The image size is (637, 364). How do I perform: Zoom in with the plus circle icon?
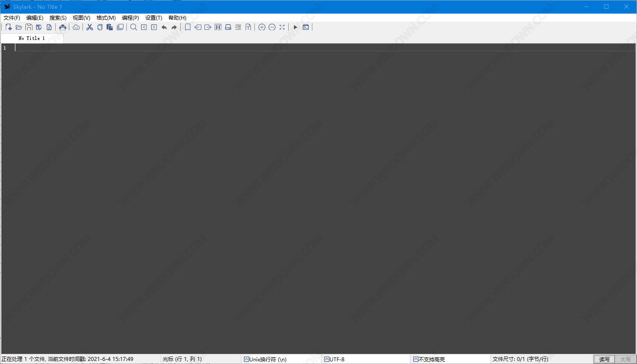[x=262, y=27]
